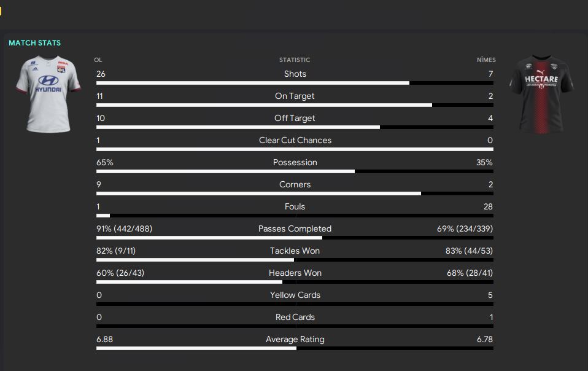Screen dimensions: 588x371
Task: Select the Shots statistic label
Action: [x=295, y=74]
